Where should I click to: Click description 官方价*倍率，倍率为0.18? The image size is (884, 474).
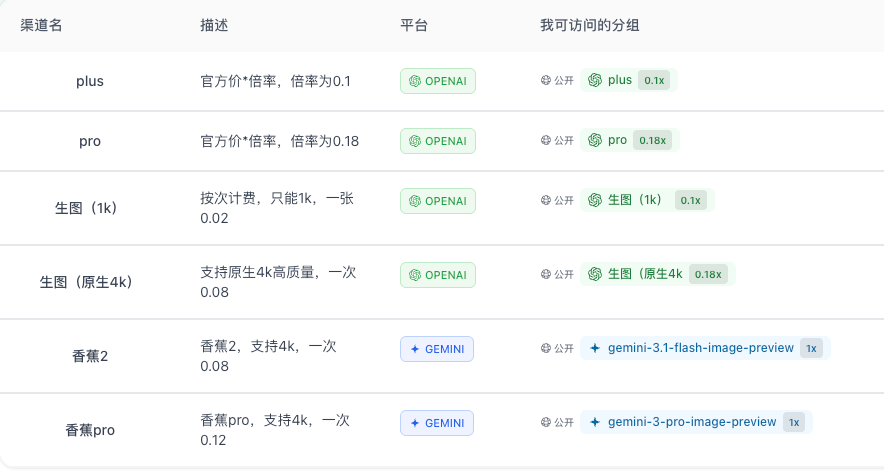click(x=279, y=141)
